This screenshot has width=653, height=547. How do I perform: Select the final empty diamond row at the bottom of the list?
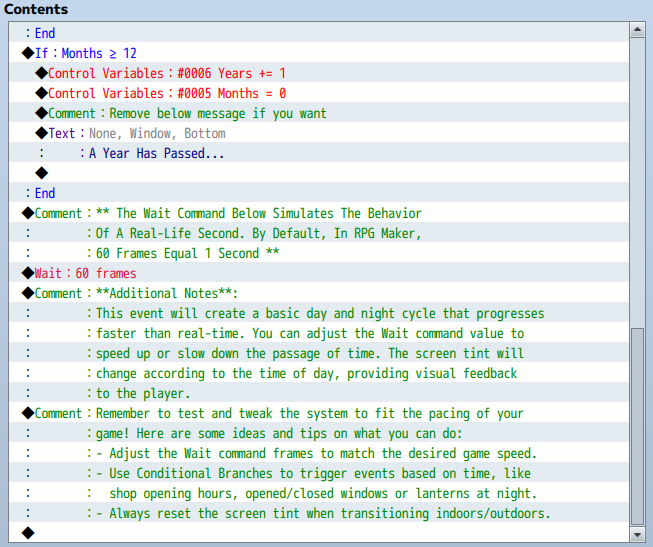(319, 532)
